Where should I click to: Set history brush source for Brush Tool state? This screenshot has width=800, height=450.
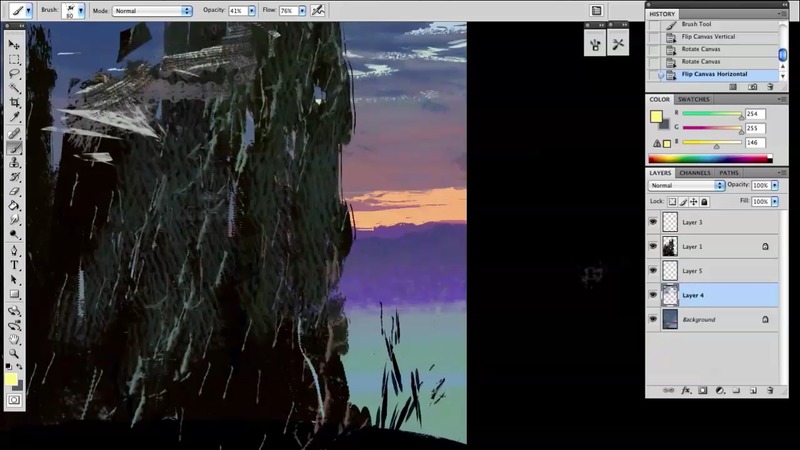tap(654, 24)
